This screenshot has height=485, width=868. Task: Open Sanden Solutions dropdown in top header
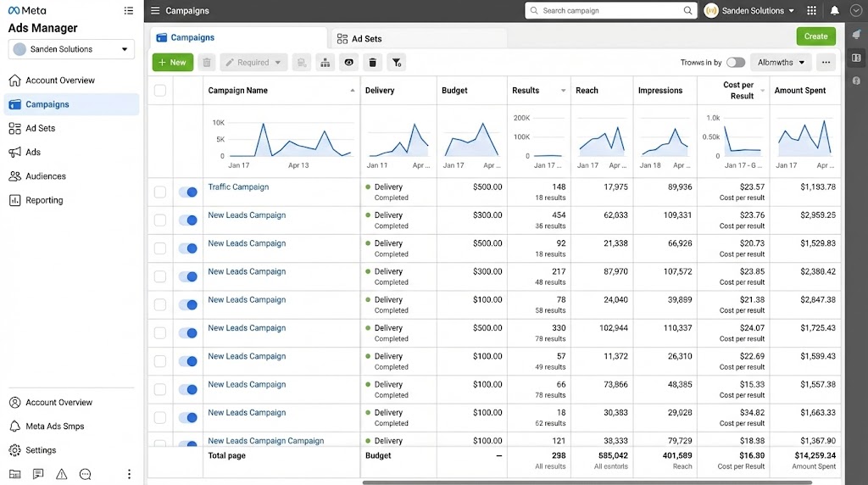pyautogui.click(x=749, y=10)
